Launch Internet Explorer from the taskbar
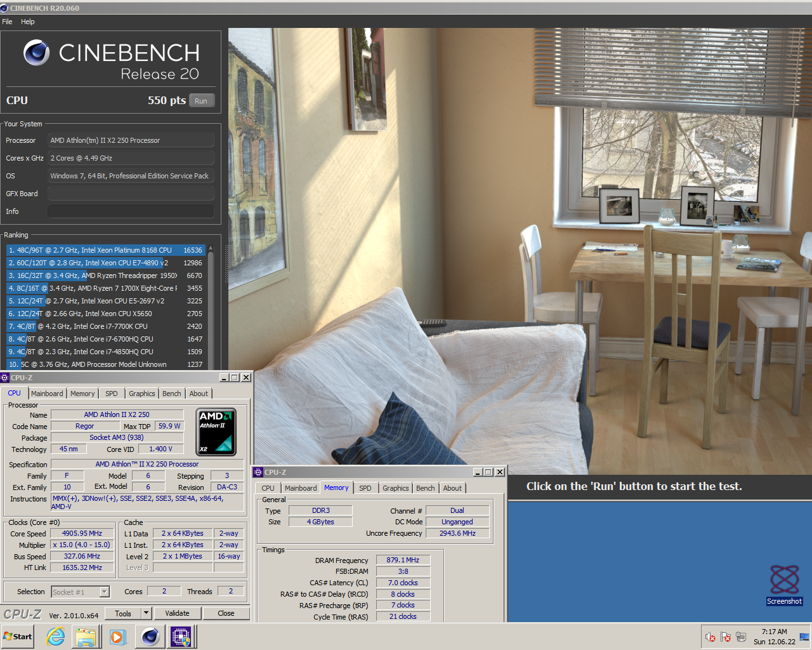Image resolution: width=812 pixels, height=650 pixels. (x=56, y=637)
